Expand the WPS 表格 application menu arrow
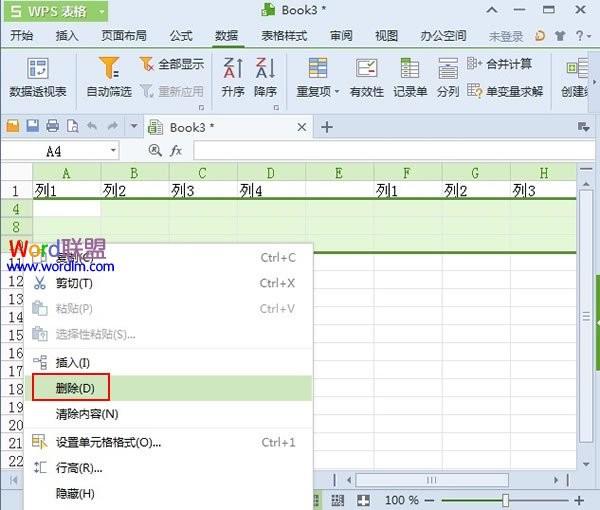This screenshot has height=510, width=600. 101,11
